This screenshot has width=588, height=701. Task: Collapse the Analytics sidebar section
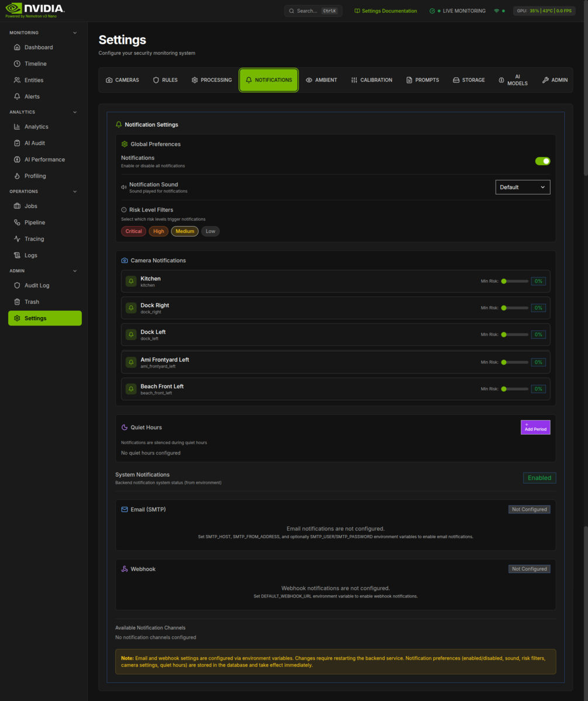point(74,112)
